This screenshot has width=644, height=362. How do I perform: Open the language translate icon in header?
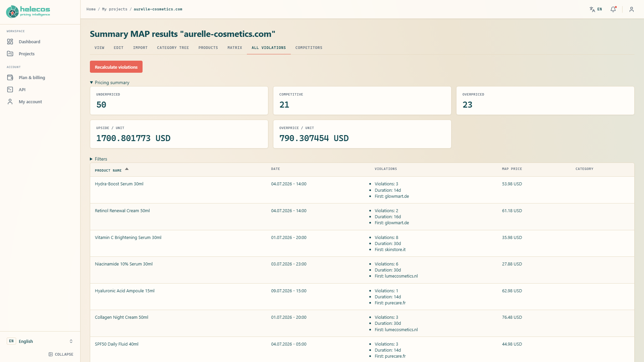(592, 9)
